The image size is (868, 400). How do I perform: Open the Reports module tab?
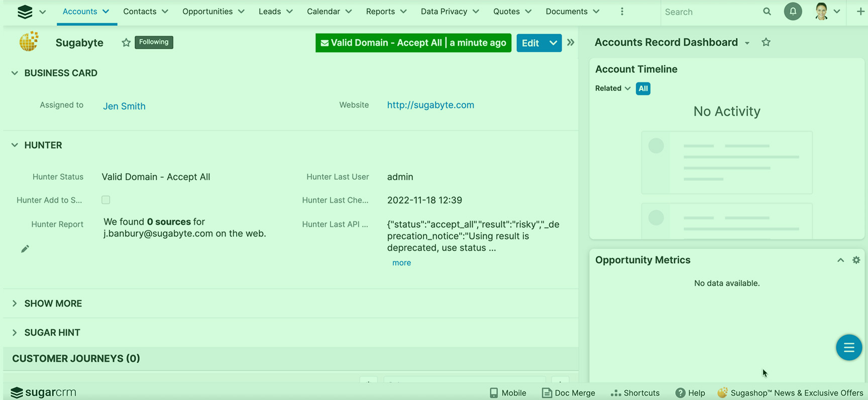380,12
